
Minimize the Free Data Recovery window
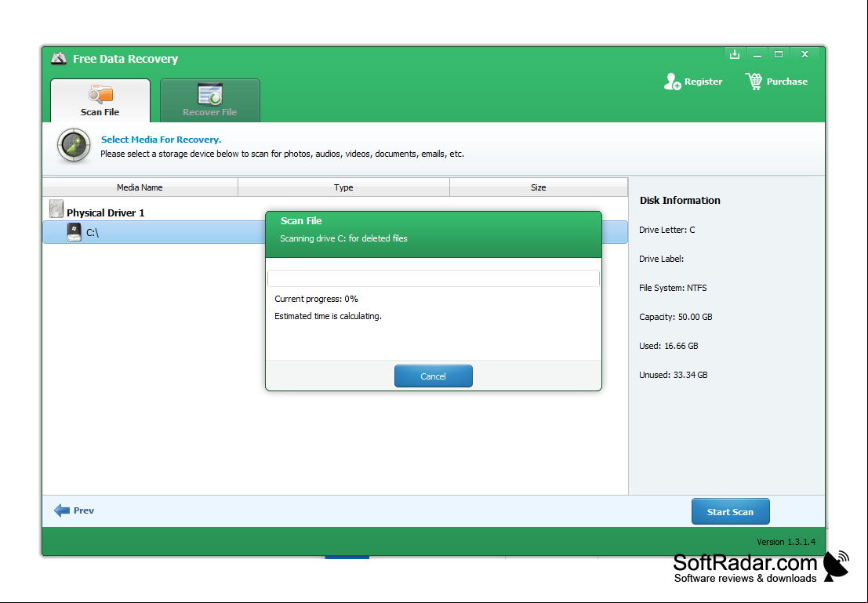757,54
